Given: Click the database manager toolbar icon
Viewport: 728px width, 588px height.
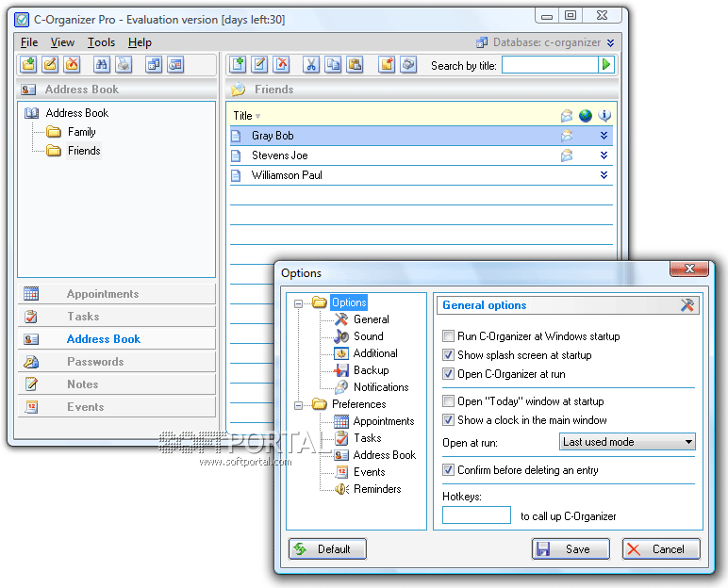Looking at the screenshot, I should (x=153, y=64).
